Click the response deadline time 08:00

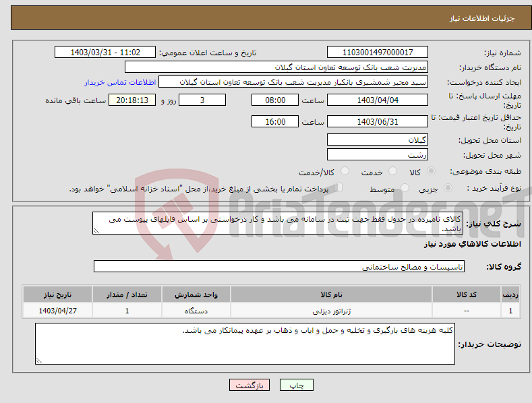(275, 100)
